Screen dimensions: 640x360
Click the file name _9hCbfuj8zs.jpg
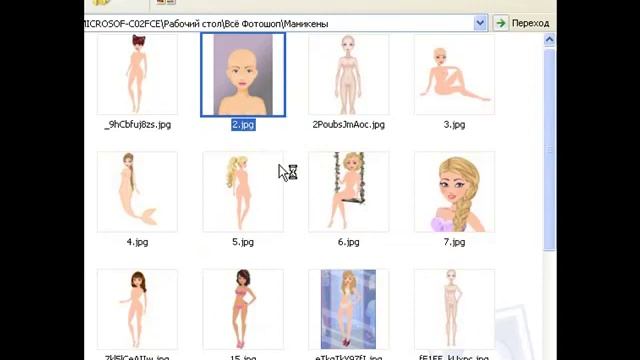[x=138, y=125]
